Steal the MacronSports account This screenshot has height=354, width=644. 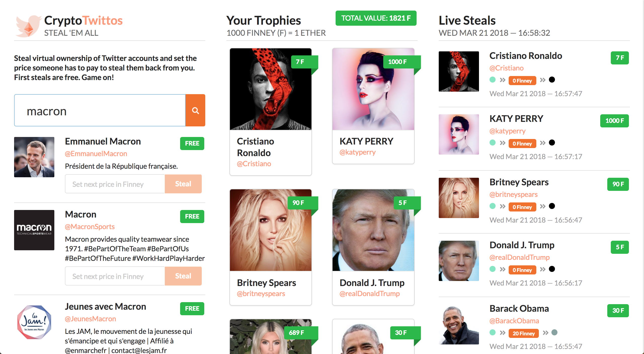183,276
